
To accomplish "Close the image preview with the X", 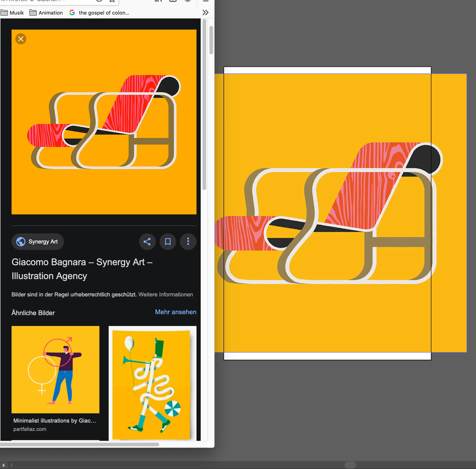I will pyautogui.click(x=21, y=39).
